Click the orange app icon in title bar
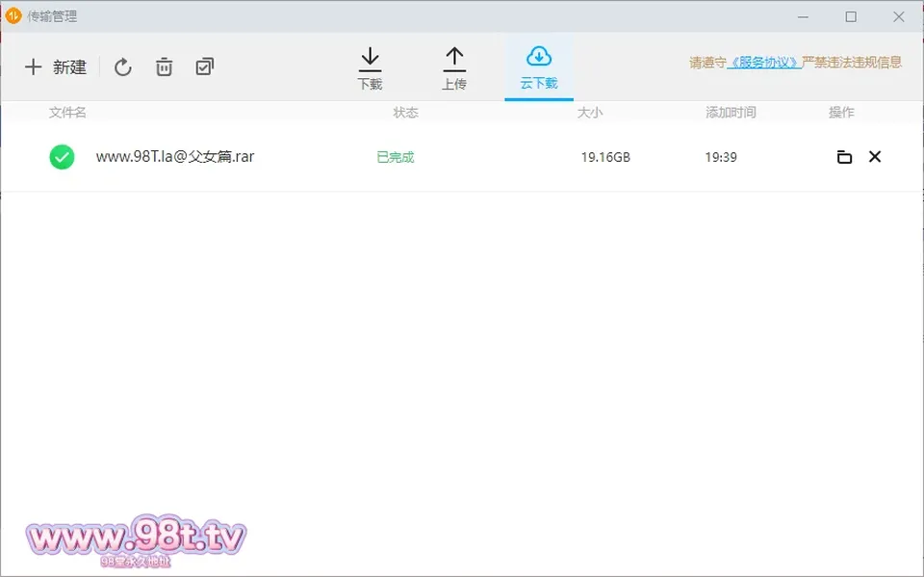 click(13, 16)
